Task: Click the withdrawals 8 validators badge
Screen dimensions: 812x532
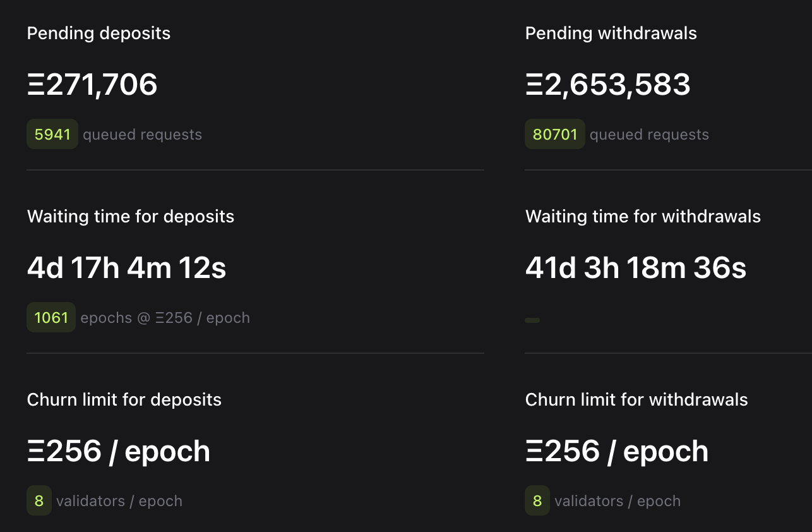Action: coord(537,500)
